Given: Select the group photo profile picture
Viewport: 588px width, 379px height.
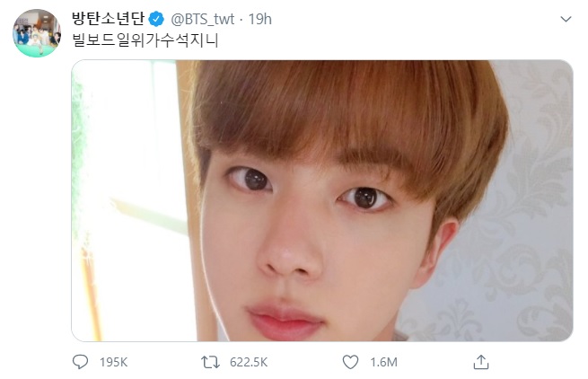Looking at the screenshot, I should [36, 33].
